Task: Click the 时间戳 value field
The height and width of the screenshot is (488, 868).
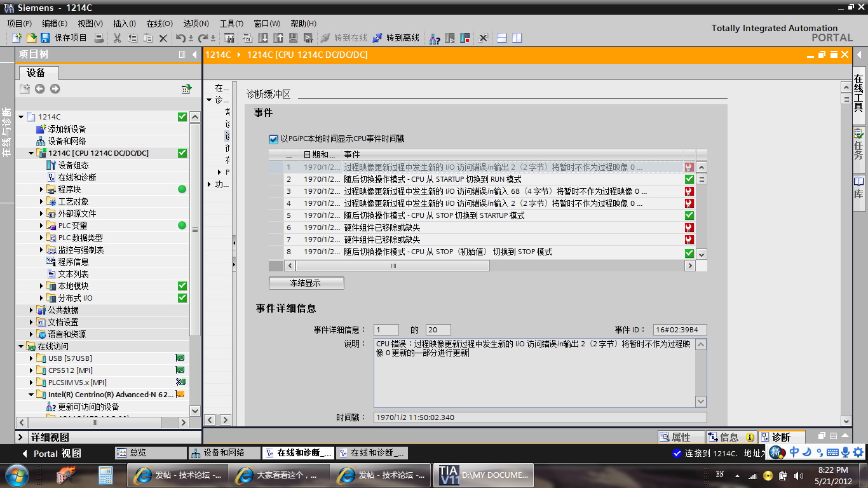Action: point(540,417)
